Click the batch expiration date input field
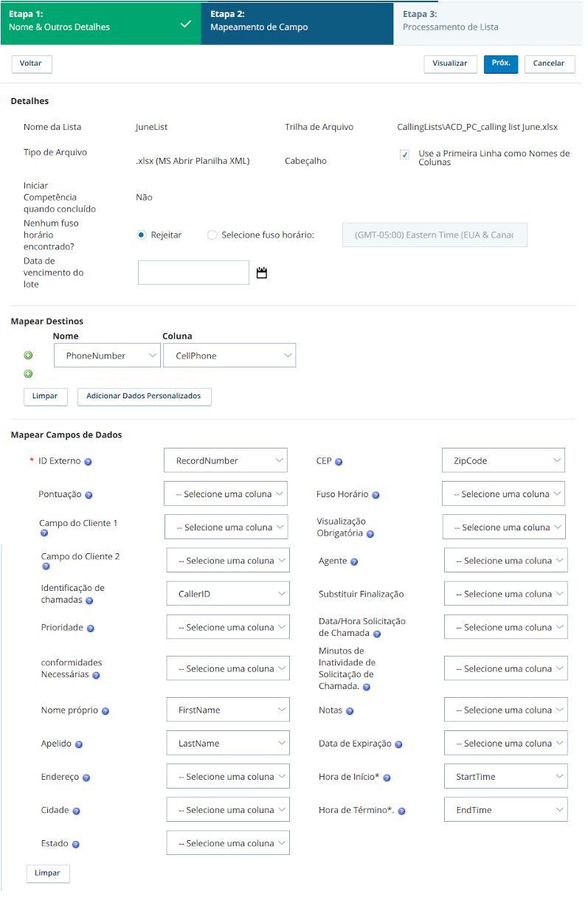588x897 pixels. [193, 272]
